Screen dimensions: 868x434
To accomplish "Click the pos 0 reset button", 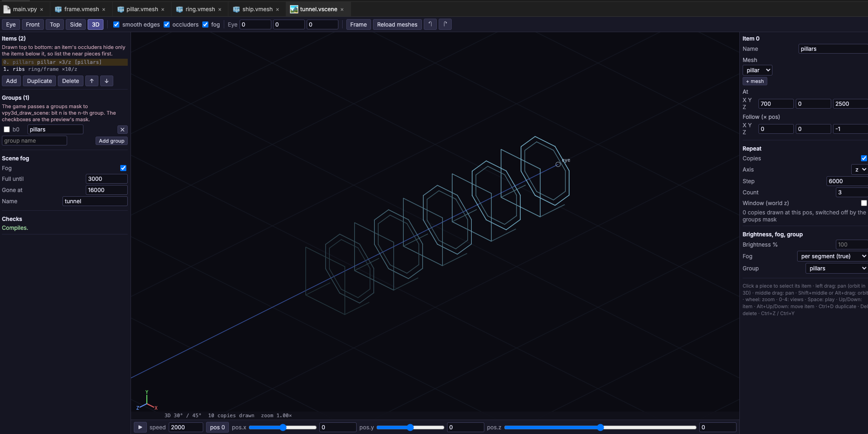I will click(217, 427).
